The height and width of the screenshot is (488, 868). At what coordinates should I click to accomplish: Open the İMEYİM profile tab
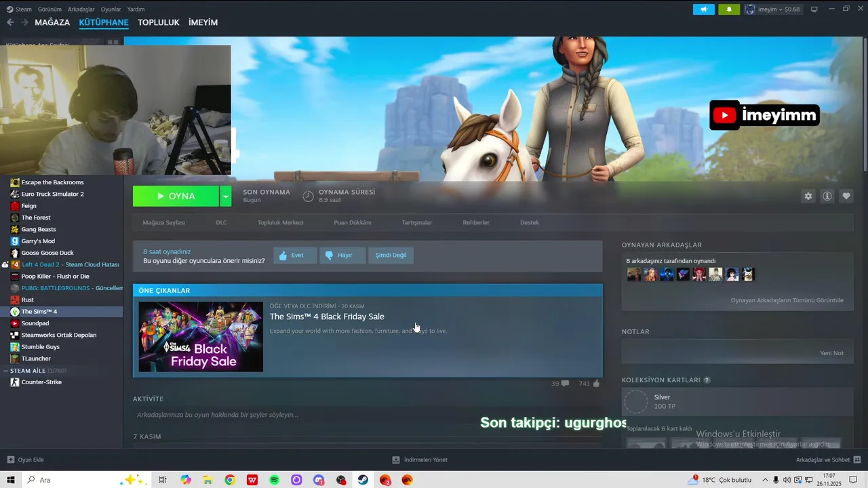coord(203,22)
